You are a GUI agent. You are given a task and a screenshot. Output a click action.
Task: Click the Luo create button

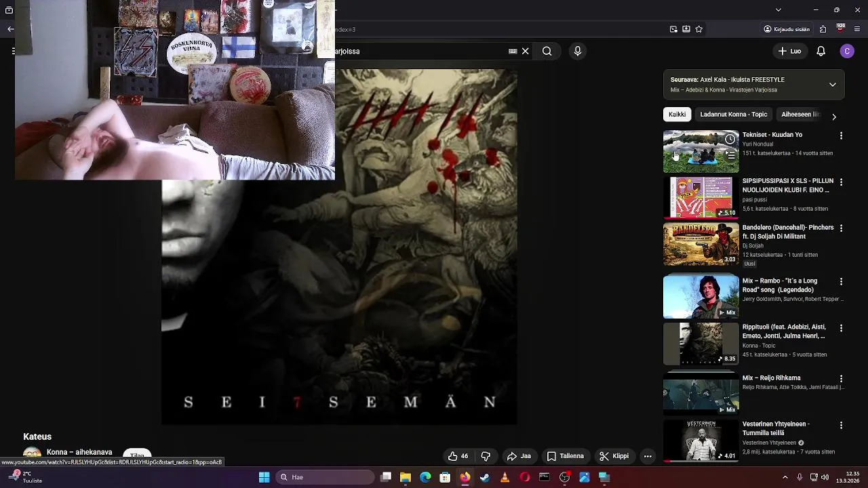click(789, 51)
